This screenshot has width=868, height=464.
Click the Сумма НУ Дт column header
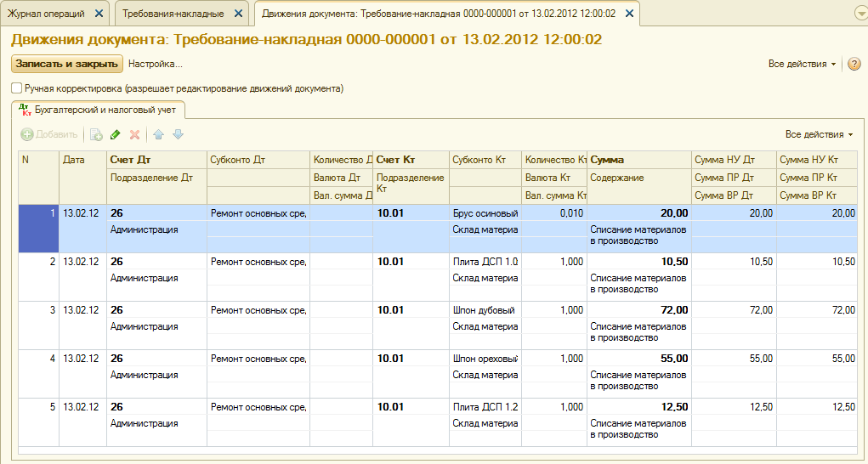(734, 160)
